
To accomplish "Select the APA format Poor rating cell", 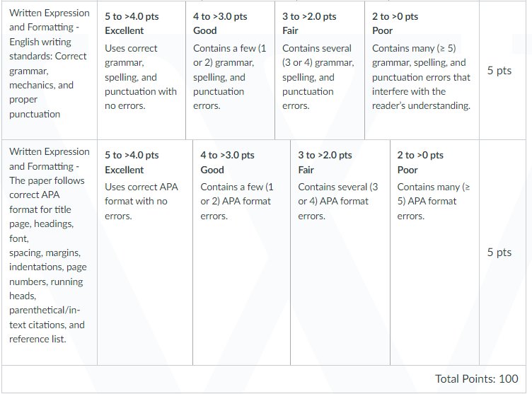I will pos(434,253).
